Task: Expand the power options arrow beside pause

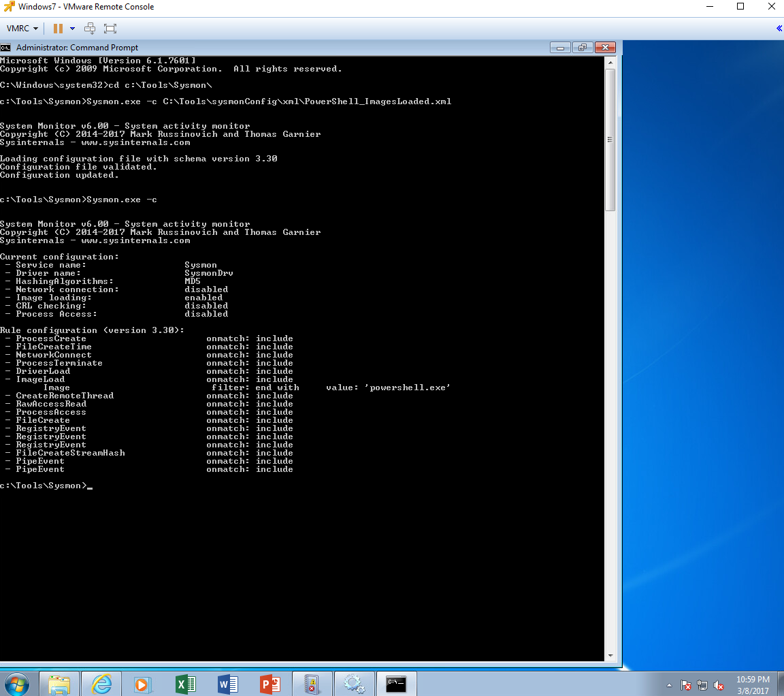Action: (x=73, y=29)
